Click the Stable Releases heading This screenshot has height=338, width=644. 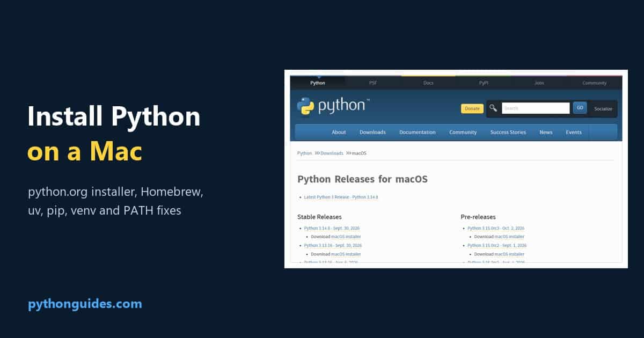click(x=319, y=217)
